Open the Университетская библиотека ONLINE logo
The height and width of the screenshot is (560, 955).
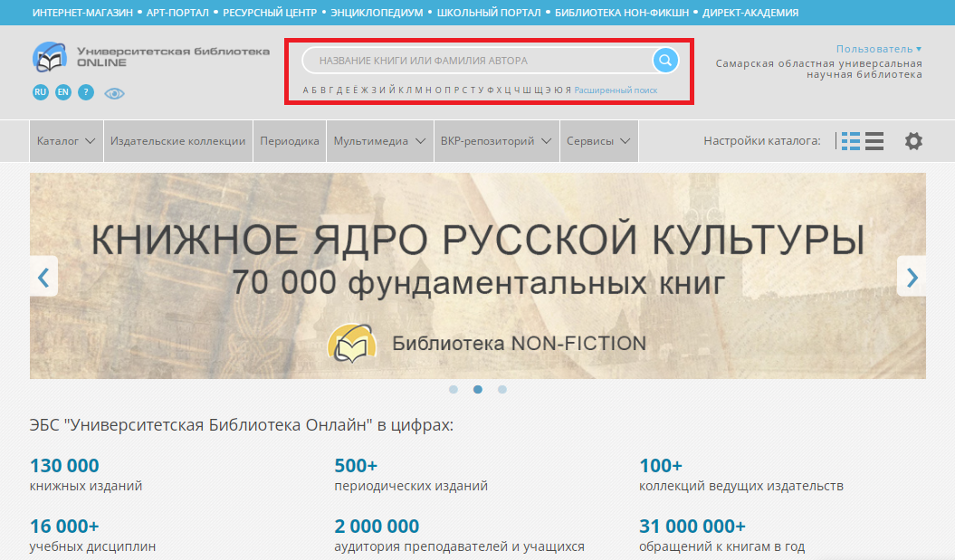click(x=151, y=57)
